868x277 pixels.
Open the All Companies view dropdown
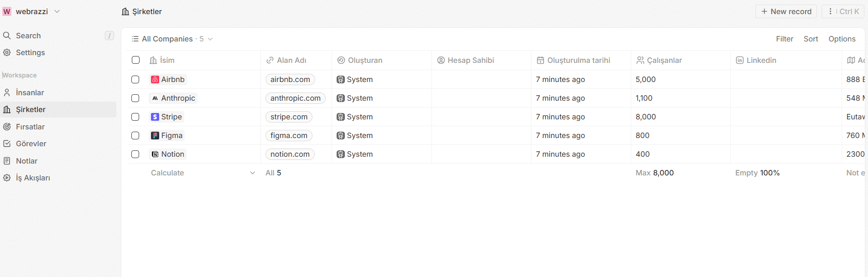click(x=172, y=39)
